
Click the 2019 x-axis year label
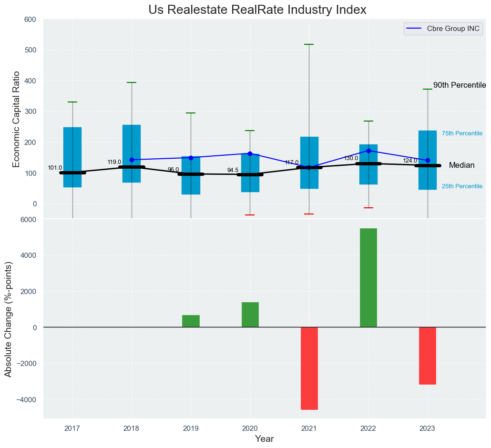coord(191,428)
